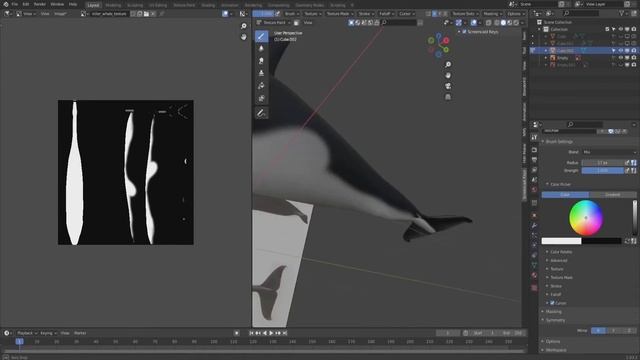Screen dimensions: 640x360
Task: Select the Annotate pencil tool
Action: [x=261, y=113]
